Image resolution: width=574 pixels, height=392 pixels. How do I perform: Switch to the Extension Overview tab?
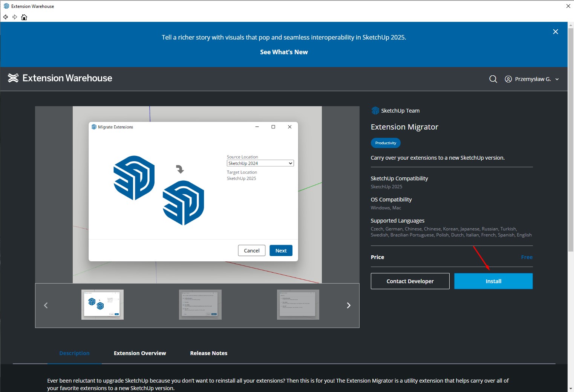[x=140, y=353]
